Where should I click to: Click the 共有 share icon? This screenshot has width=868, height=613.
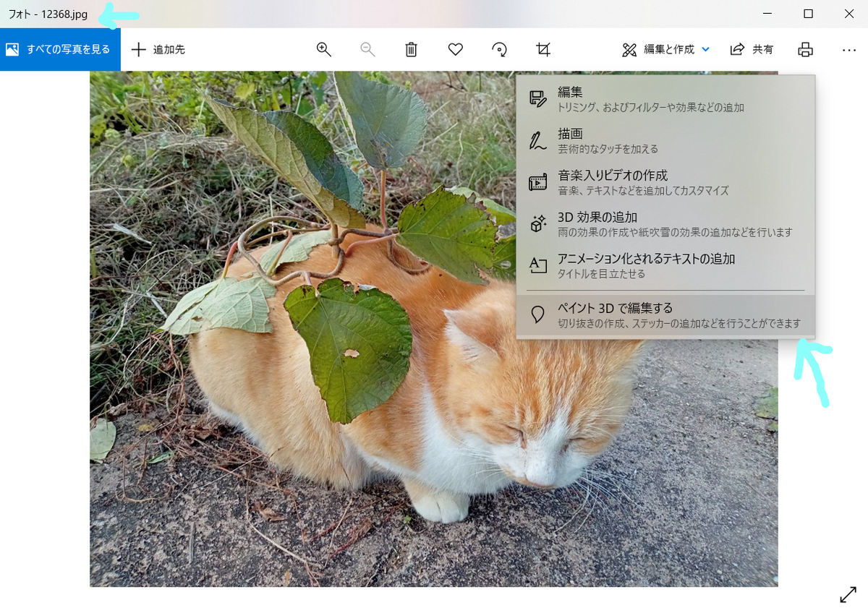737,49
